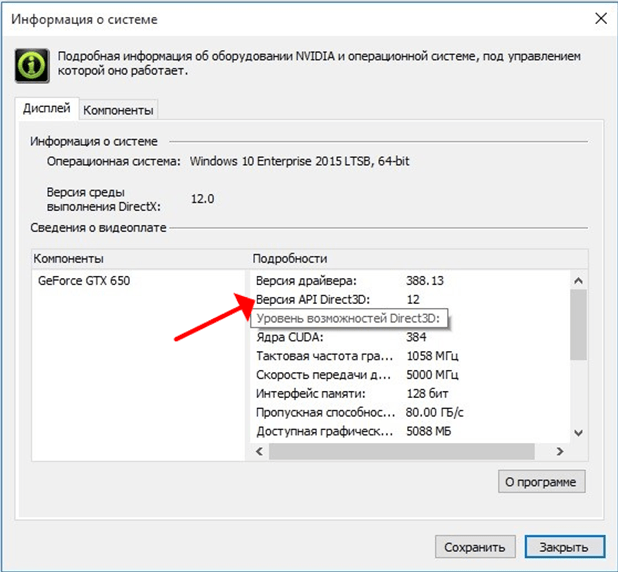Viewport: 618px width, 572px height.
Task: Click the Информация о системе window title
Action: tap(84, 19)
